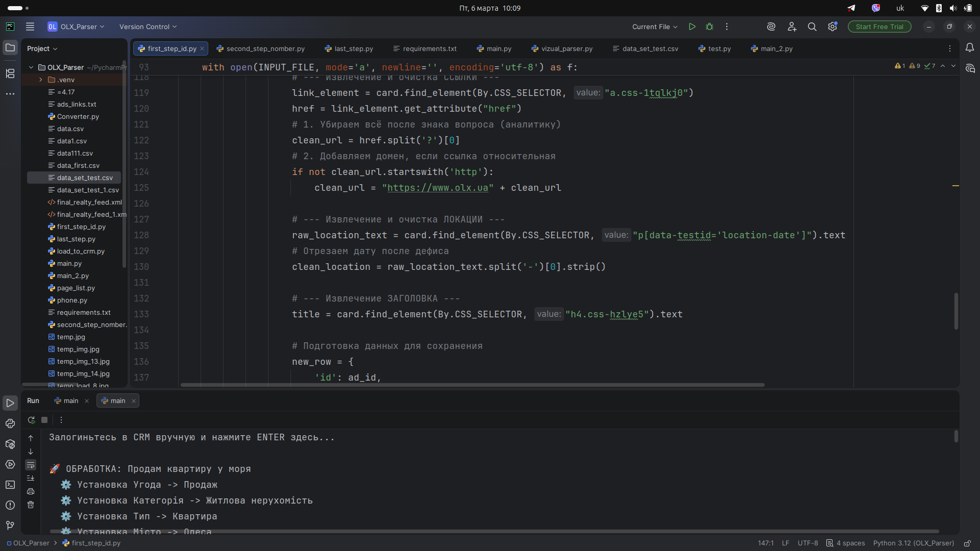
Task: Stop the running process in Run panel
Action: 44,420
